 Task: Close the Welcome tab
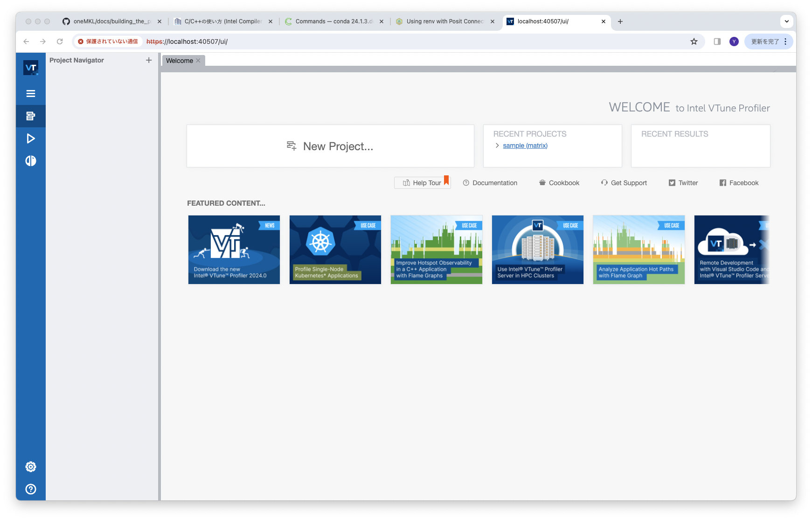click(198, 61)
